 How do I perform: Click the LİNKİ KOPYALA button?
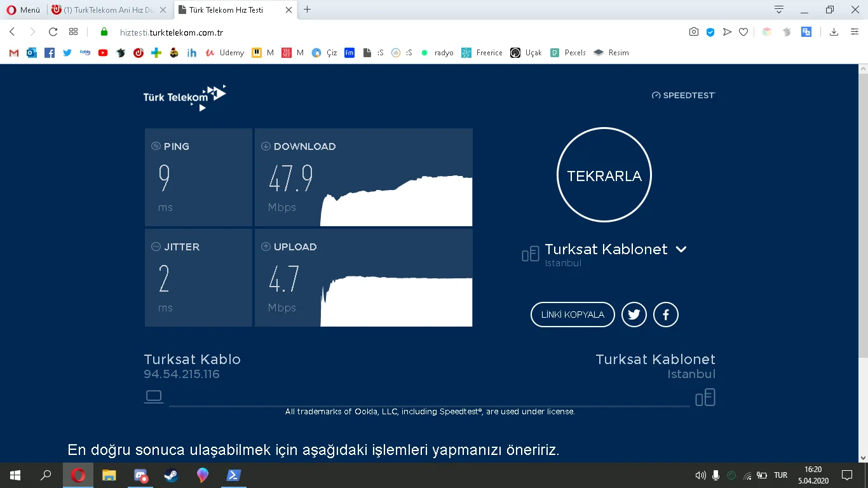pyautogui.click(x=572, y=314)
